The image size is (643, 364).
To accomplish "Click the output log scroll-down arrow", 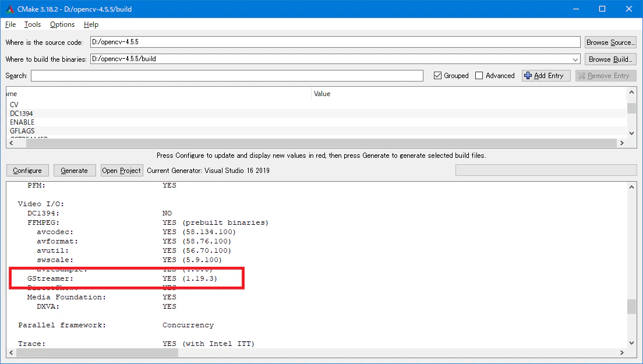I will click(x=631, y=343).
